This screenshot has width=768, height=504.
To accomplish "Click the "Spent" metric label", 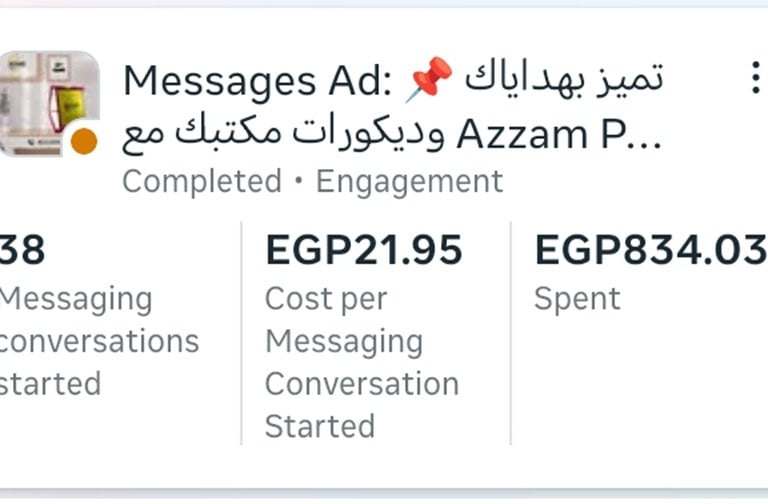I will pos(577,298).
